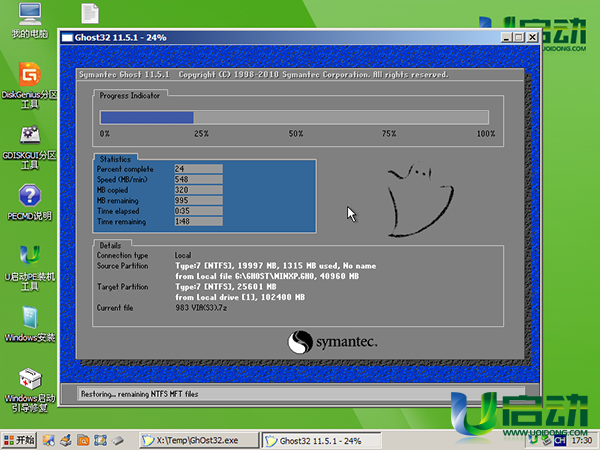Click the Time remaining value 1:48
The width and height of the screenshot is (600, 450).
tap(199, 222)
